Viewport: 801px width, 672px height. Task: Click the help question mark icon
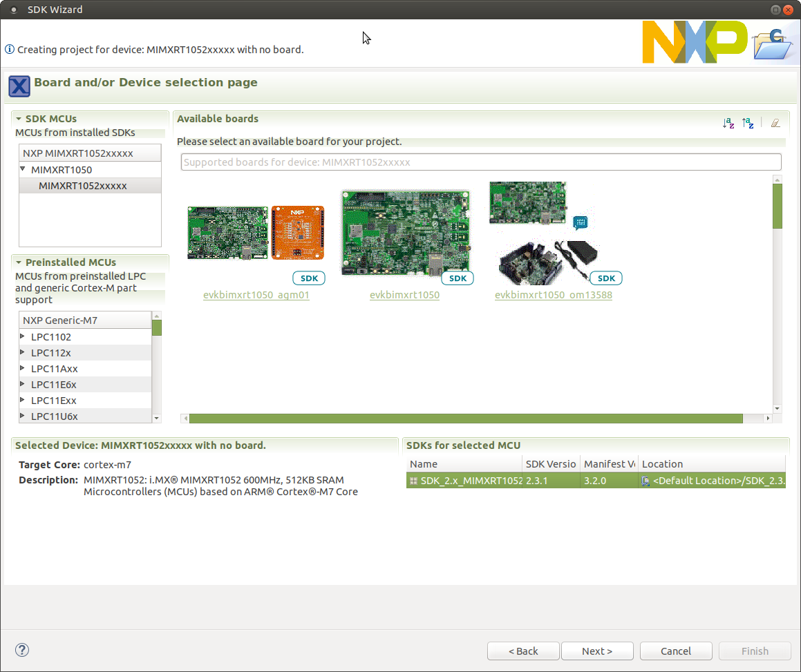coord(22,650)
